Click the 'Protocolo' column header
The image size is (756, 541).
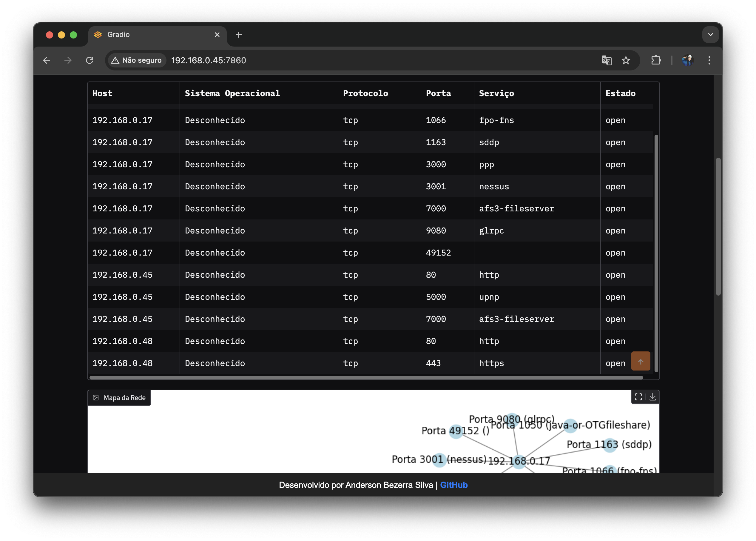[379, 93]
